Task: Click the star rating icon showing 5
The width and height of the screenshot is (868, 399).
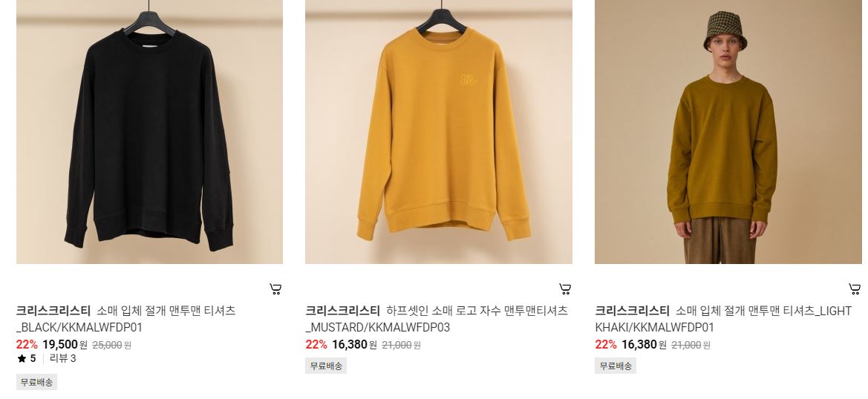Action: 22,359
